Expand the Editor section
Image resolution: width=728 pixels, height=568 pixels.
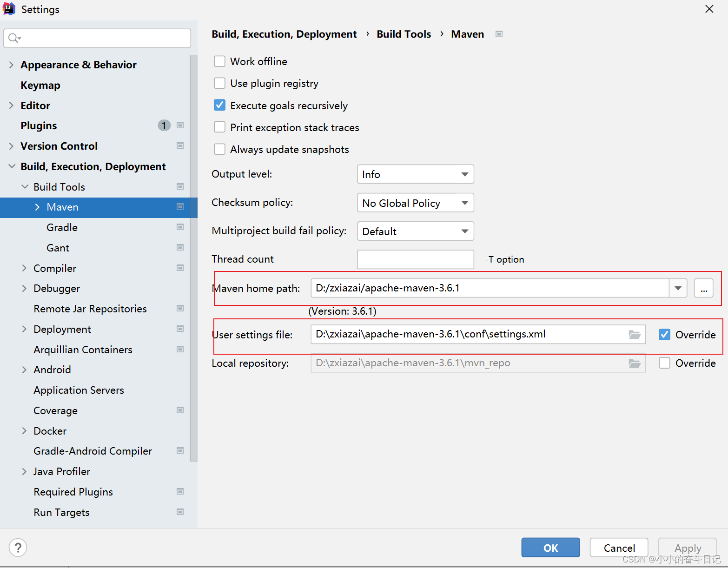pos(11,106)
